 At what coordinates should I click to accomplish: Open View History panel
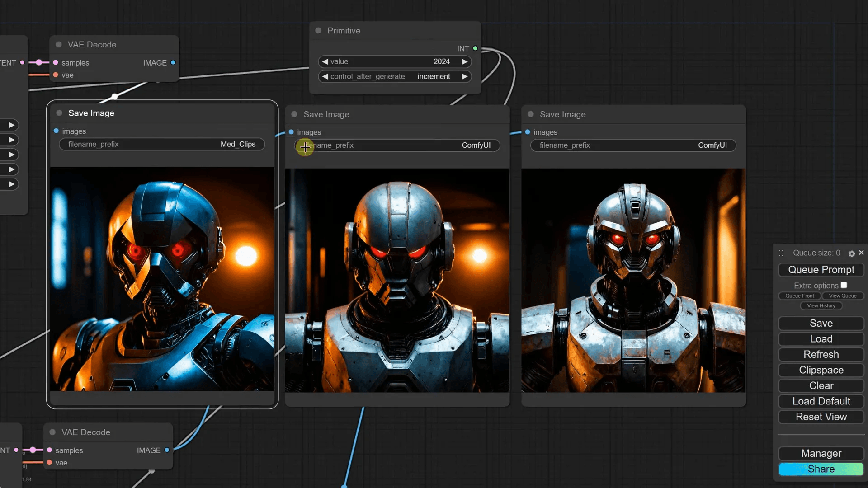(821, 306)
